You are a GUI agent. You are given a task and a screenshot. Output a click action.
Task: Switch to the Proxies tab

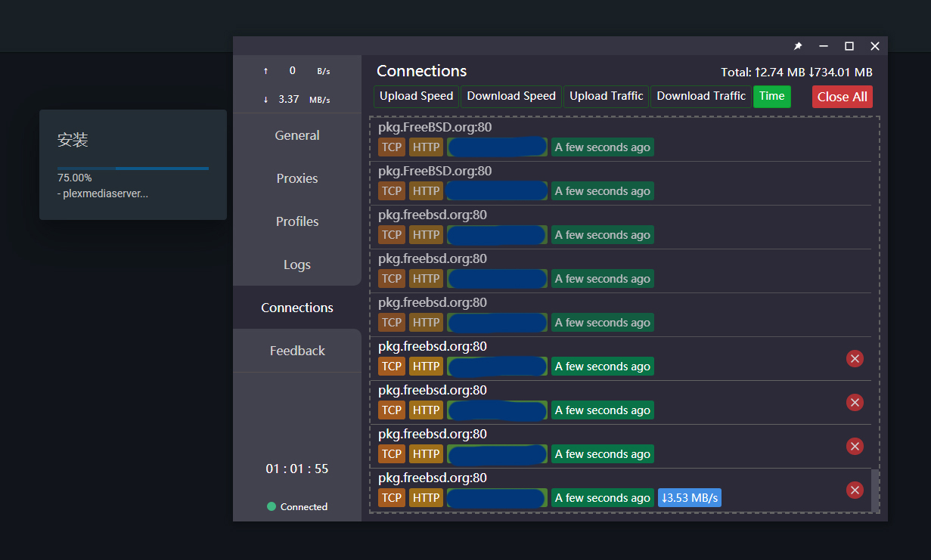[297, 178]
